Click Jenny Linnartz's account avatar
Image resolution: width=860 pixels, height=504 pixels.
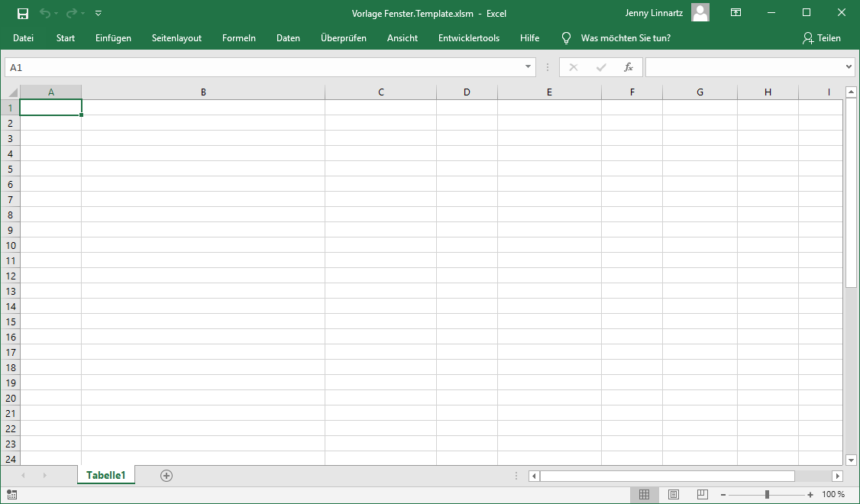point(700,13)
